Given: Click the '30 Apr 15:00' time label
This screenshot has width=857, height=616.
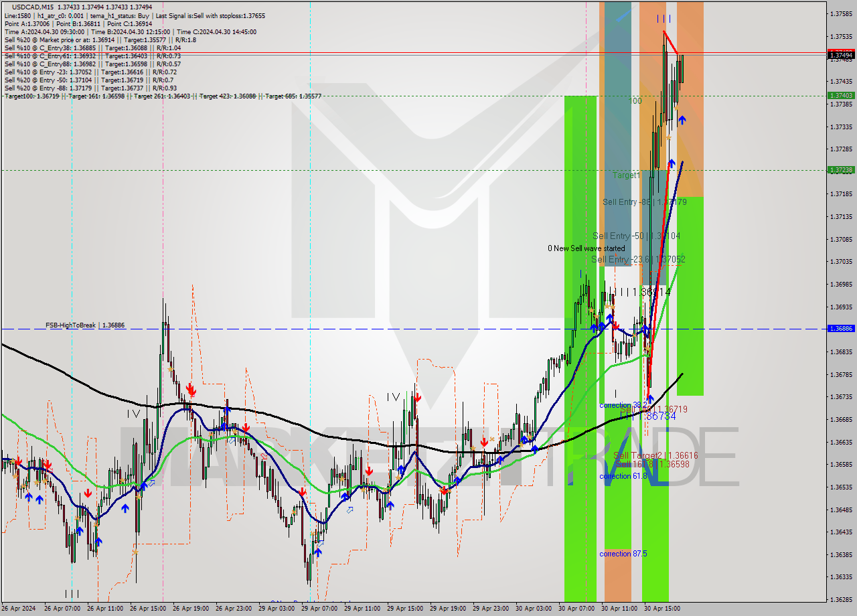Looking at the screenshot, I should (661, 609).
